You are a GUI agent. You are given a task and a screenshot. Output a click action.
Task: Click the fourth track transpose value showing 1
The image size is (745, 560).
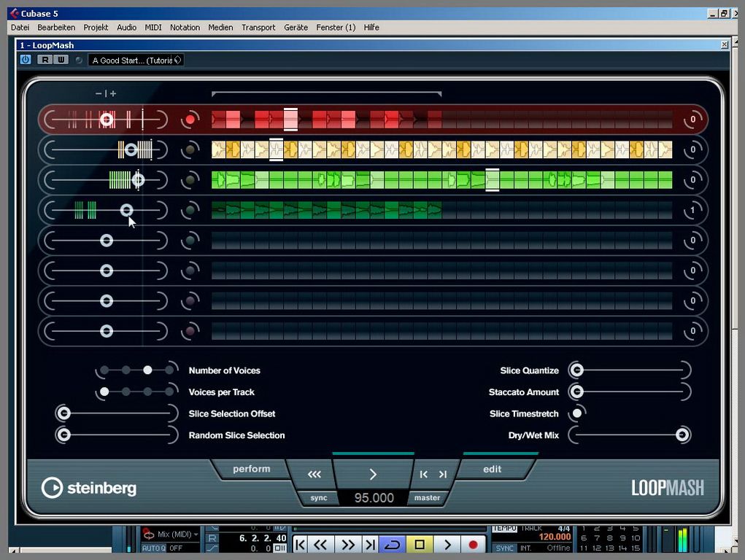(692, 211)
